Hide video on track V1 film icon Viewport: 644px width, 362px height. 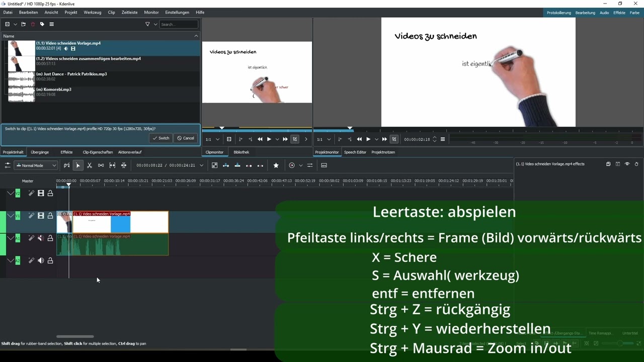click(x=41, y=216)
